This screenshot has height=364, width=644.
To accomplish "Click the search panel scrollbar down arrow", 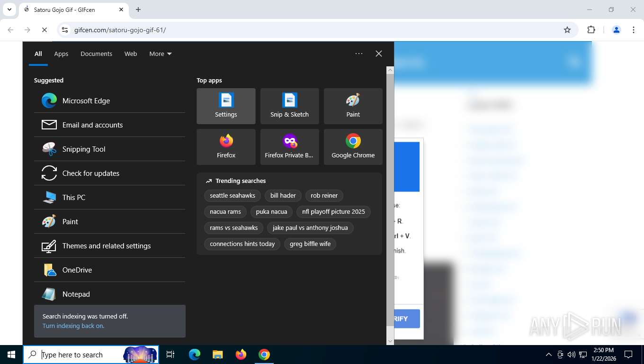I will (390, 341).
